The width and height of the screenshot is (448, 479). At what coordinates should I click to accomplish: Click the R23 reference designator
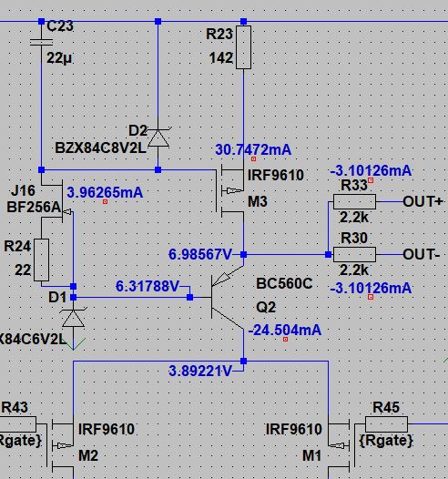click(219, 34)
